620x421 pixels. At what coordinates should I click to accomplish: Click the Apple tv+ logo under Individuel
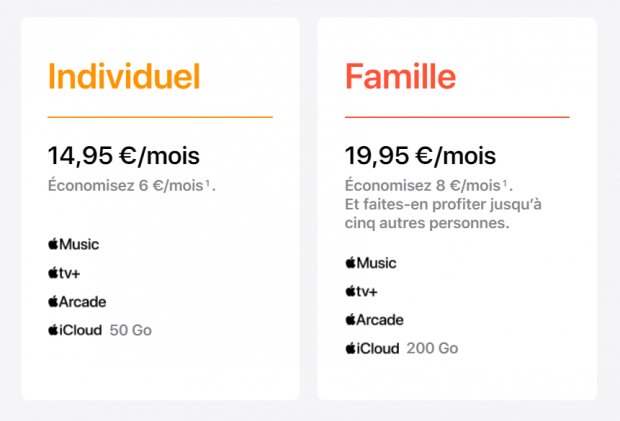pos(64,273)
